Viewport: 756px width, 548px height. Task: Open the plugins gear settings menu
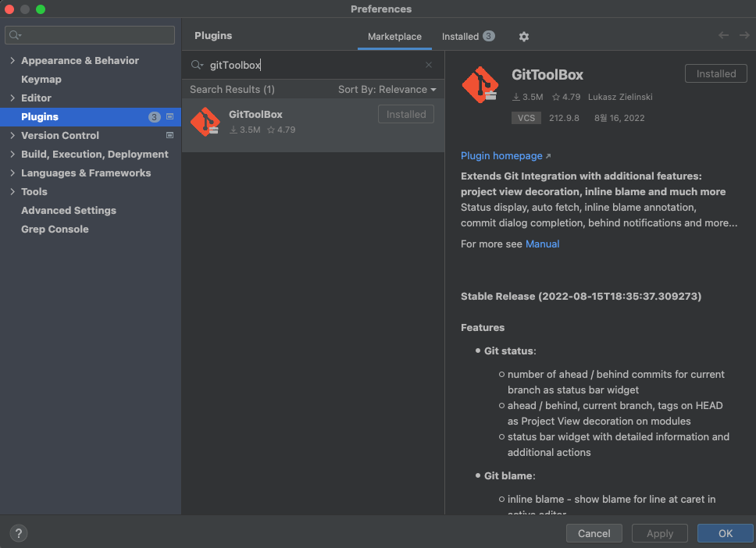[x=523, y=37]
